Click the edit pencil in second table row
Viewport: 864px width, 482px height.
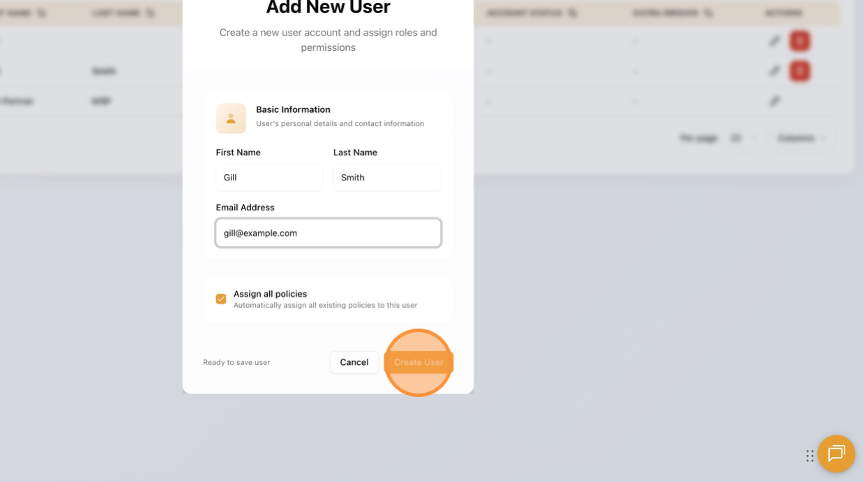774,71
